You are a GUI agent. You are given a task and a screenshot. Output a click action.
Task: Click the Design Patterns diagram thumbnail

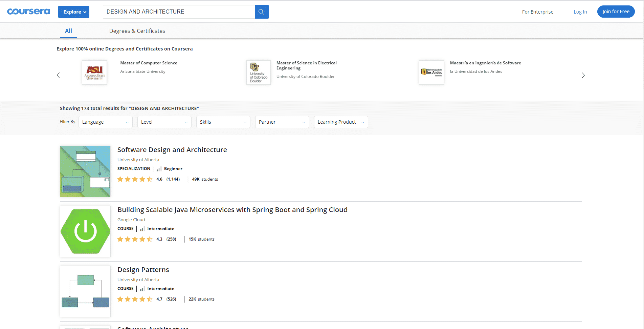pos(85,291)
